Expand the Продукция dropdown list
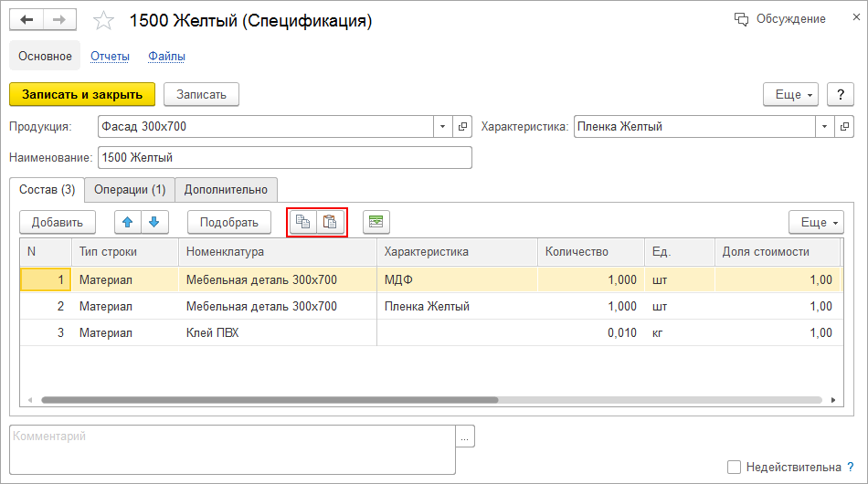Viewport: 868px width, 484px height. point(443,127)
